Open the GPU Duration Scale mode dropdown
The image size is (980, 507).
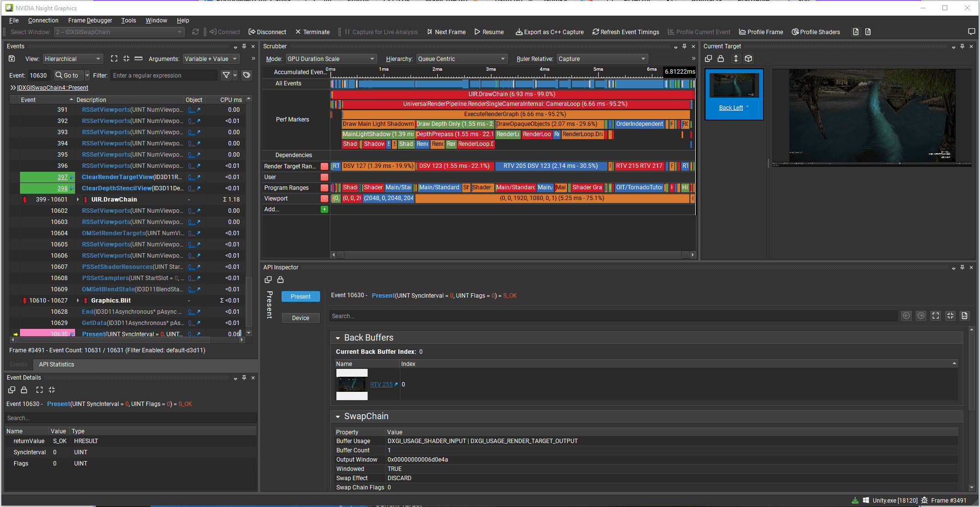(x=331, y=59)
